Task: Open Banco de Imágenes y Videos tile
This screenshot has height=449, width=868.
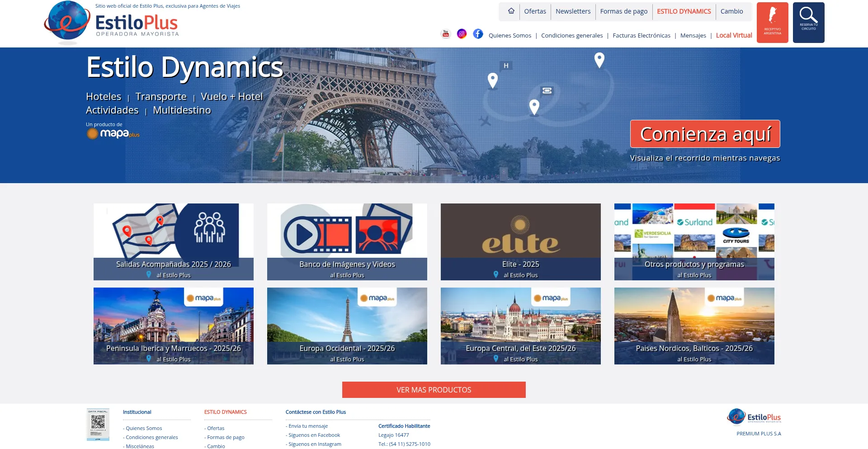Action: [347, 242]
